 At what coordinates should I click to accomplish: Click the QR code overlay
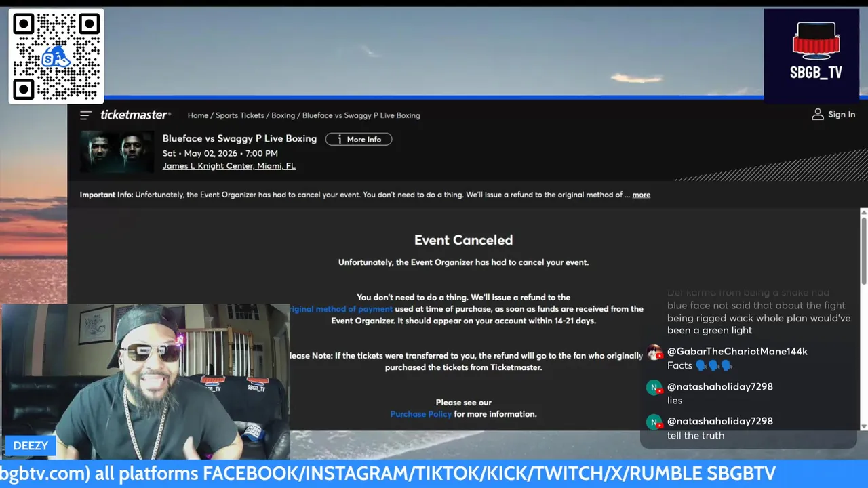click(x=56, y=56)
